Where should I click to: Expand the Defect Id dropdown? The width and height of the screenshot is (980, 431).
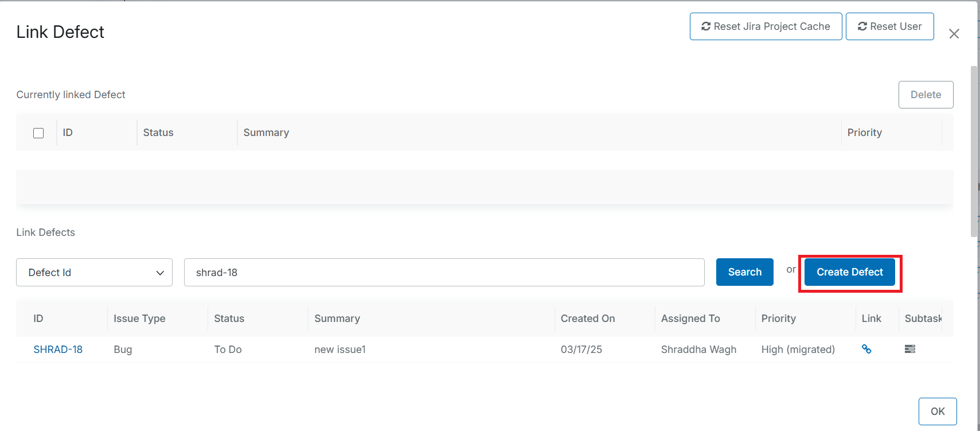pyautogui.click(x=94, y=273)
